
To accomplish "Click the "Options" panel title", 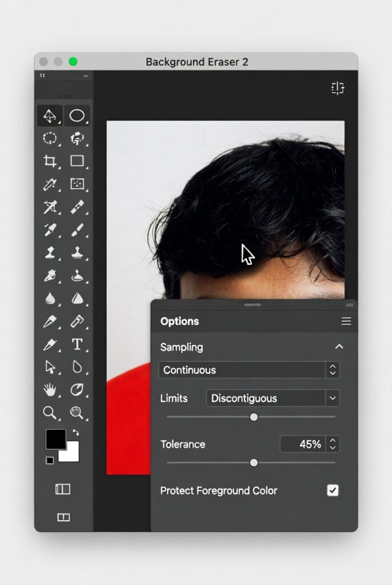I will click(x=180, y=321).
